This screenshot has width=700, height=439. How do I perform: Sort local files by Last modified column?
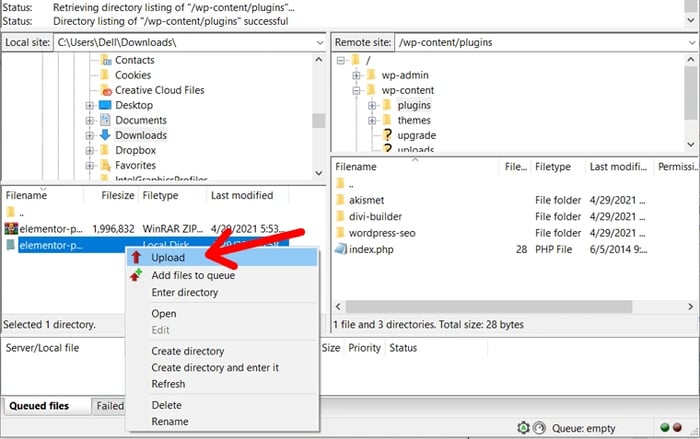[x=242, y=196]
